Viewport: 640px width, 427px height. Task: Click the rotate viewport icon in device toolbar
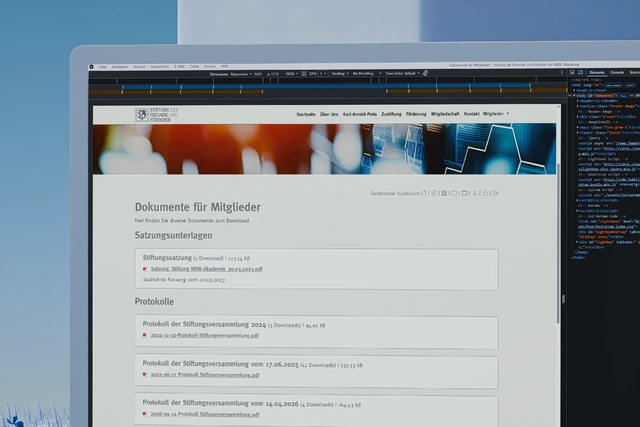click(425, 73)
